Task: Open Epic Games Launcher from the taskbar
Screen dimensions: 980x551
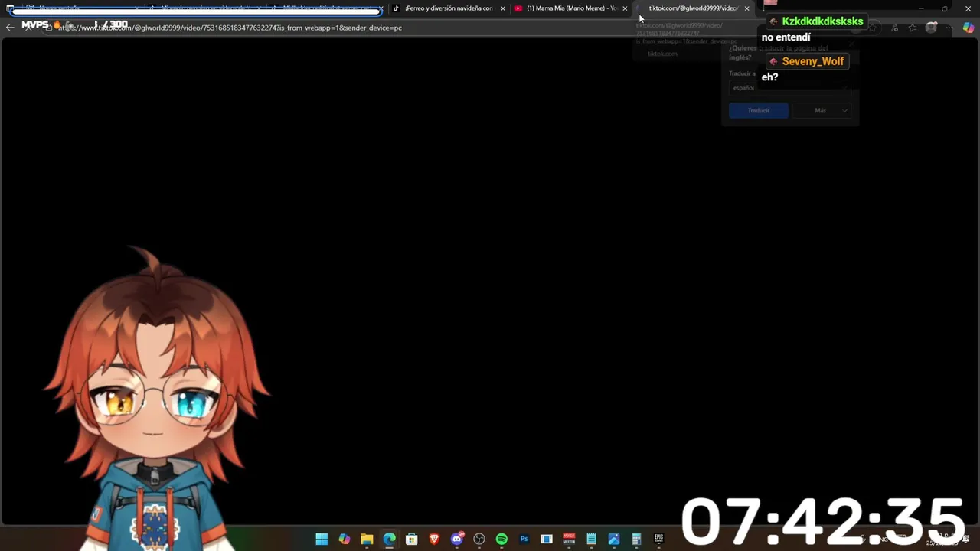Action: coord(658,539)
